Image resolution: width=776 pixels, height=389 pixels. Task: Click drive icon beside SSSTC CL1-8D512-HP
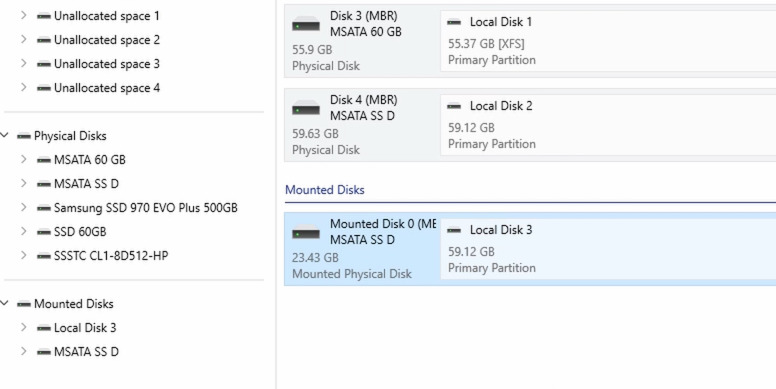click(44, 256)
